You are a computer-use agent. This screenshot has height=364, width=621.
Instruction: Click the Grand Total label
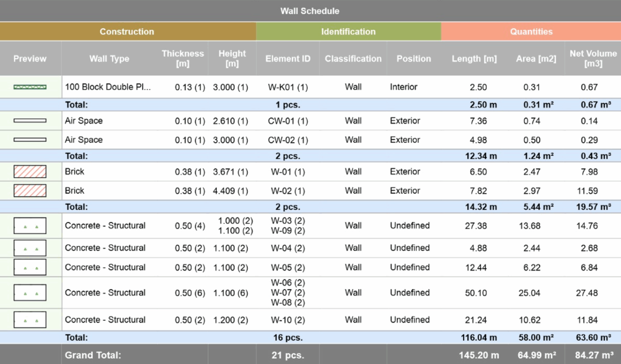pyautogui.click(x=93, y=355)
